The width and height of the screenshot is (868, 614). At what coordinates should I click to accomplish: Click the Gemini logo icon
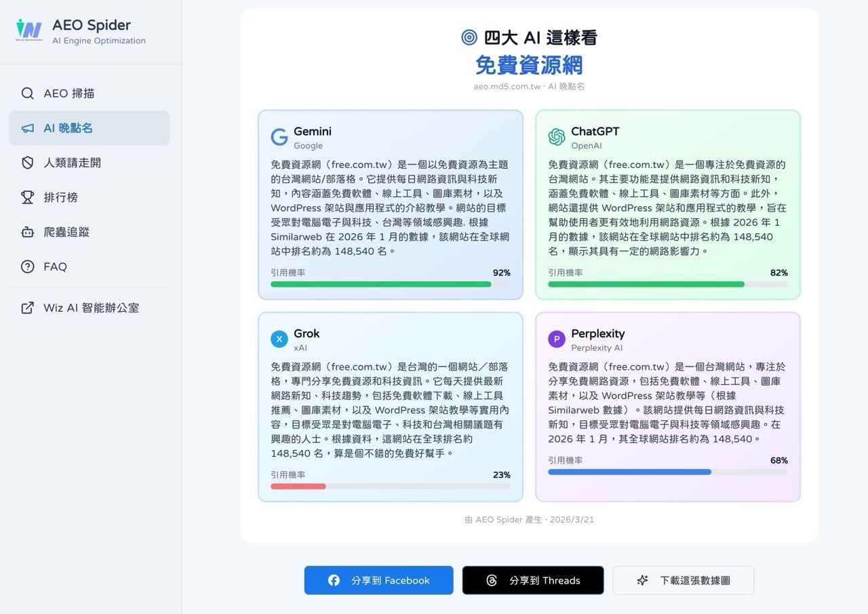279,138
